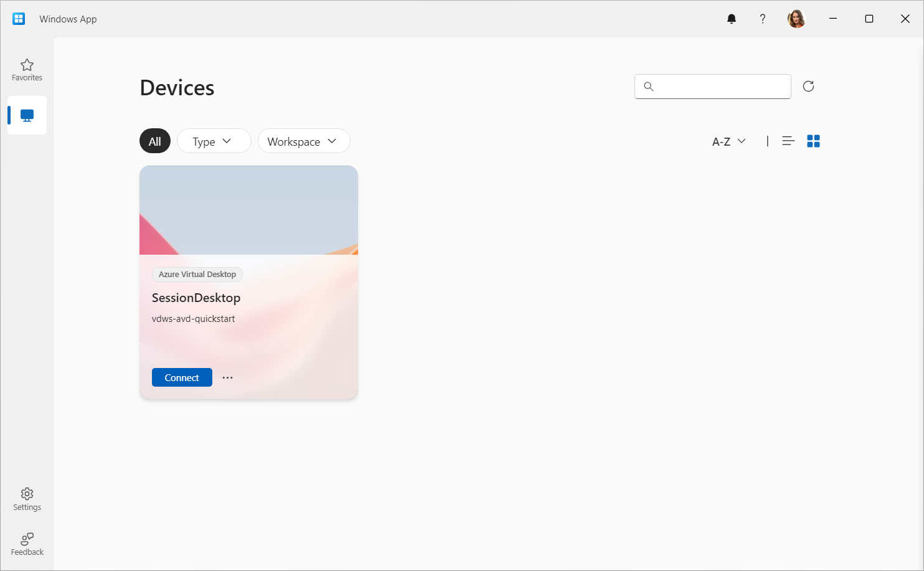Click the vdws-avd-quickstart workspace label
The height and width of the screenshot is (571, 924).
(x=194, y=319)
